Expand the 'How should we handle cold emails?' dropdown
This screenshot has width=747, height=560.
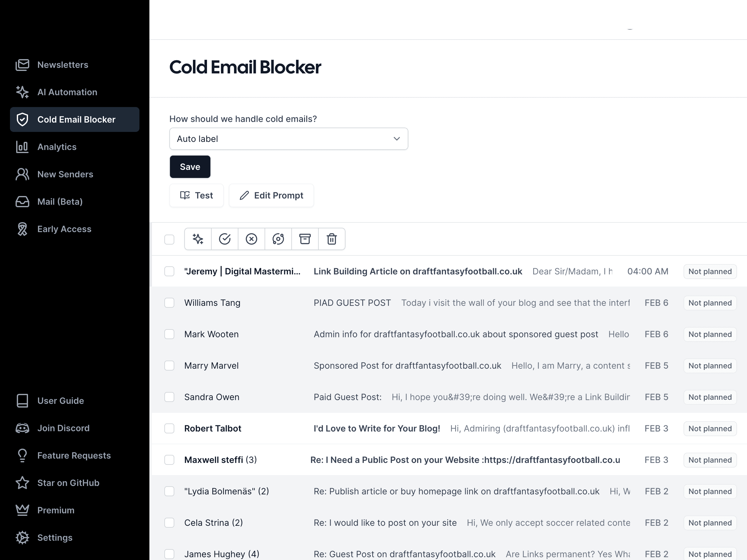point(288,139)
